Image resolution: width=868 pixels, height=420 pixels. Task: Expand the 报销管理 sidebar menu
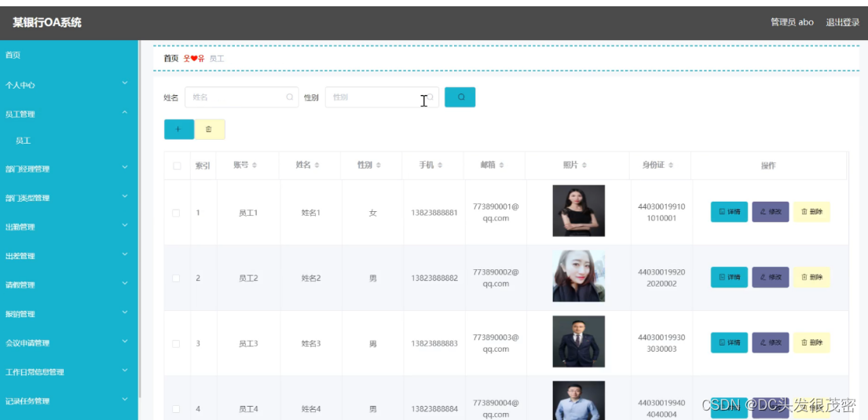point(68,314)
